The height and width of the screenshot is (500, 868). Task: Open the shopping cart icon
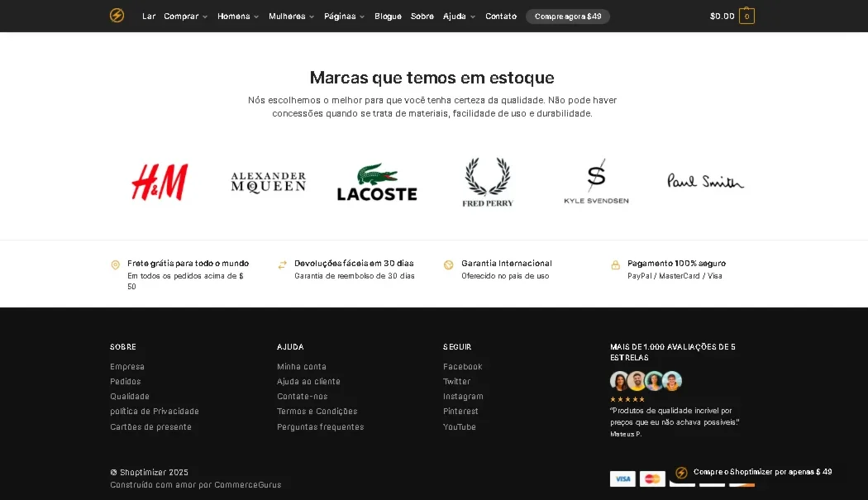click(746, 16)
